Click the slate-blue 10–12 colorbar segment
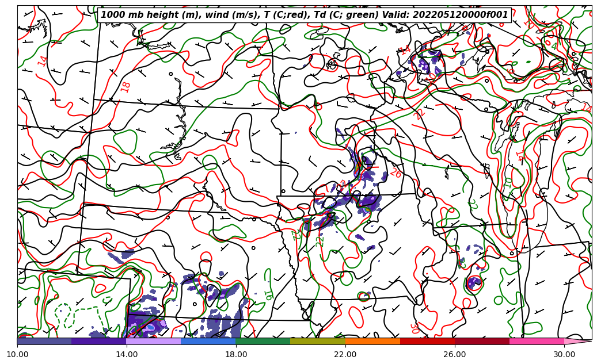The image size is (597, 364). [44, 341]
